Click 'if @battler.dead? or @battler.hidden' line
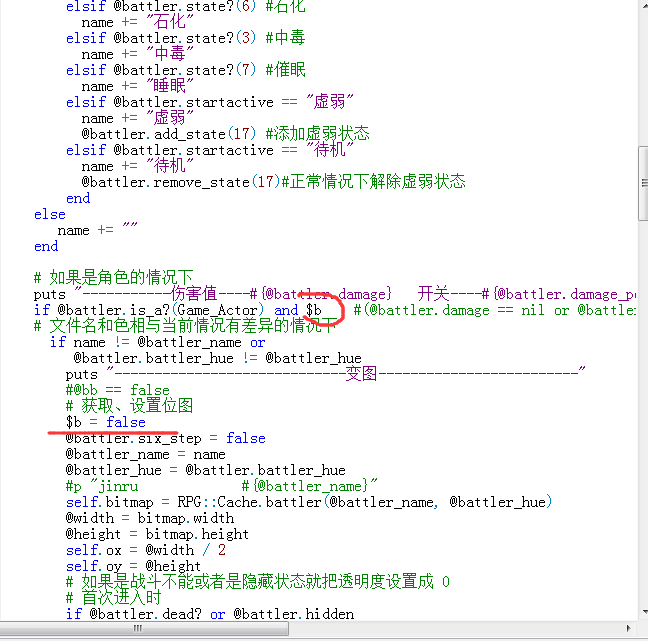The width and height of the screenshot is (648, 641). click(x=210, y=614)
